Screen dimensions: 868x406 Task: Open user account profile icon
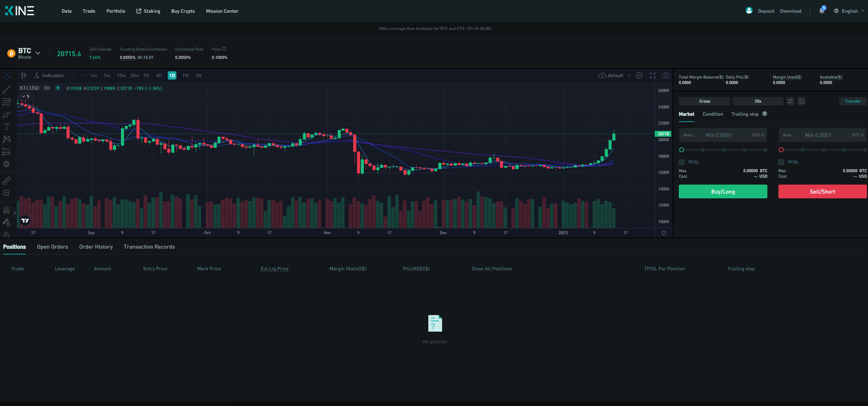click(749, 11)
